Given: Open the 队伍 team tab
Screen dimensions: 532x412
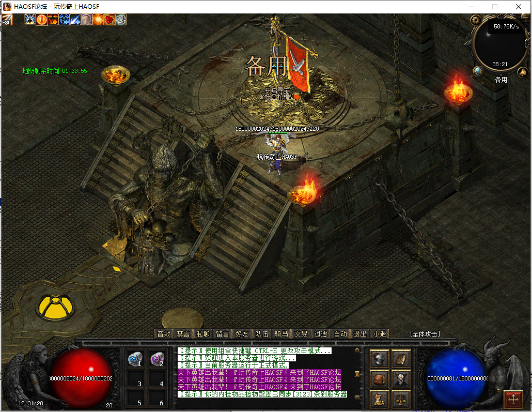Looking at the screenshot, I should point(262,334).
